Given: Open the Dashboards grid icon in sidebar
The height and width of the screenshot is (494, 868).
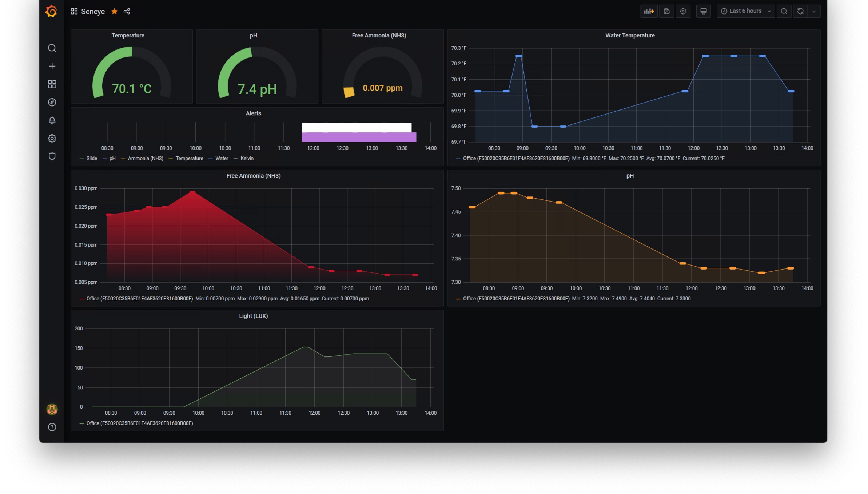Looking at the screenshot, I should pos(52,84).
